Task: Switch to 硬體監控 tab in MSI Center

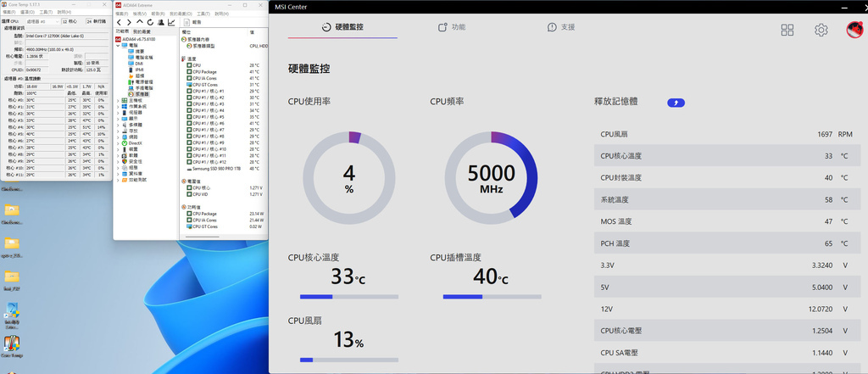Action: [342, 27]
